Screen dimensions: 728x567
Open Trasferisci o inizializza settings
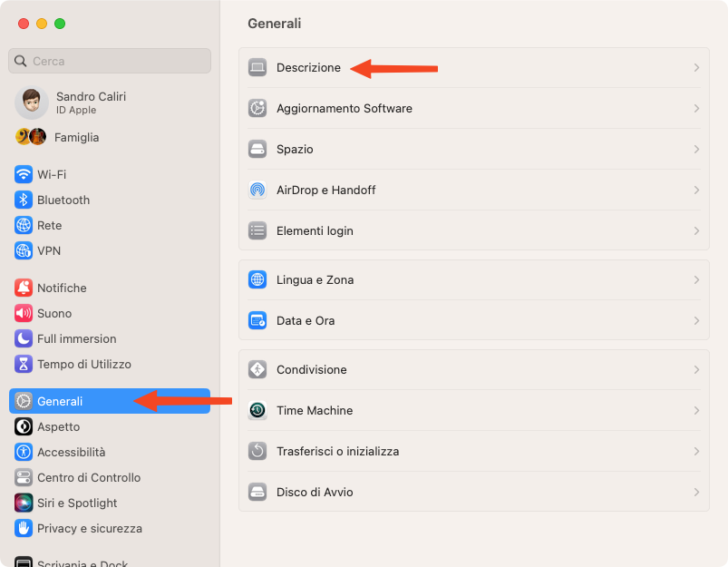point(474,451)
